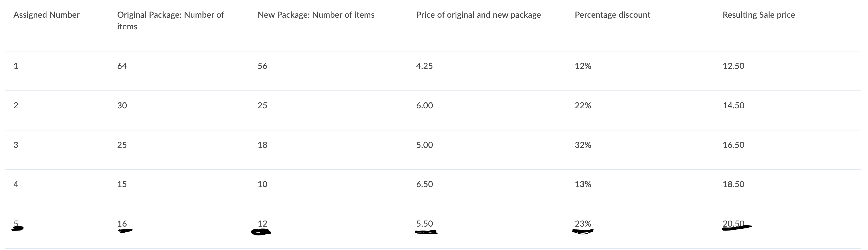
Task: Click the 12.50 sale price cell
Action: [x=733, y=66]
